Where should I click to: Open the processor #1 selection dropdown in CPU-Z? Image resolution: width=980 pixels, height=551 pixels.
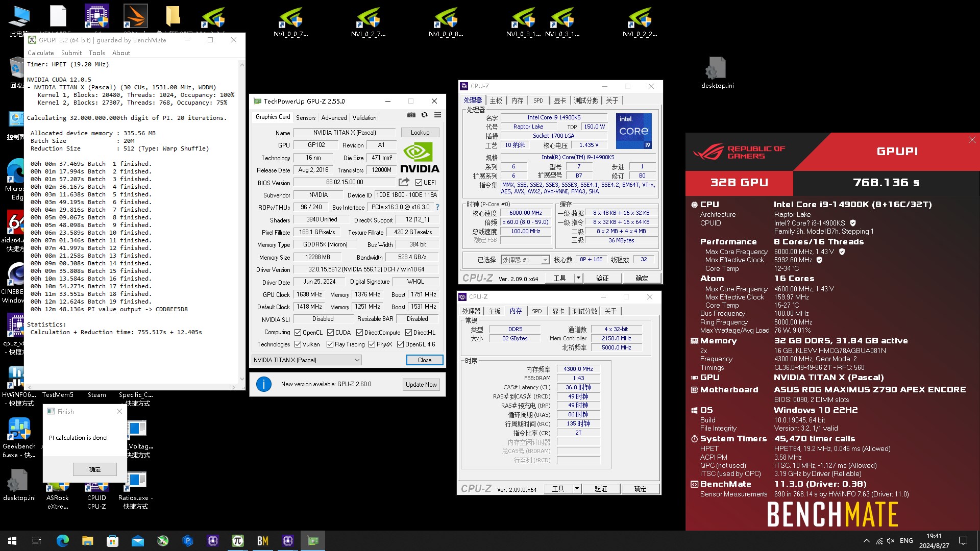click(525, 260)
